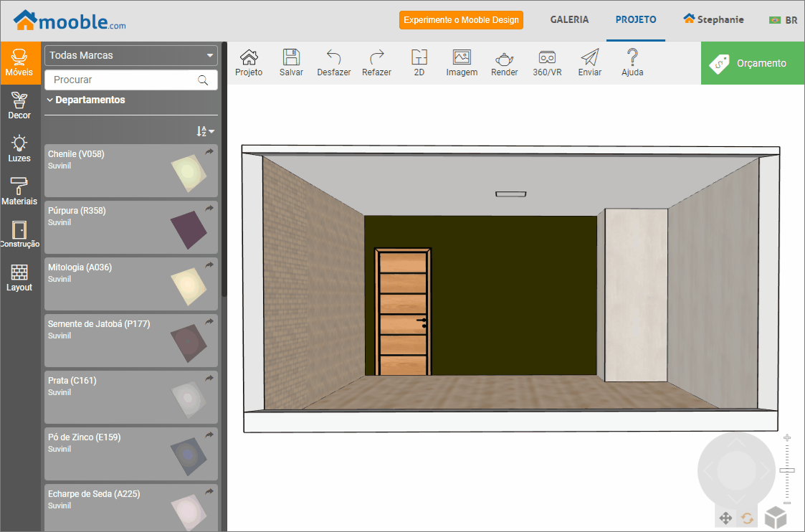The image size is (805, 532).
Task: Go to the GALERIA tab
Action: [569, 19]
